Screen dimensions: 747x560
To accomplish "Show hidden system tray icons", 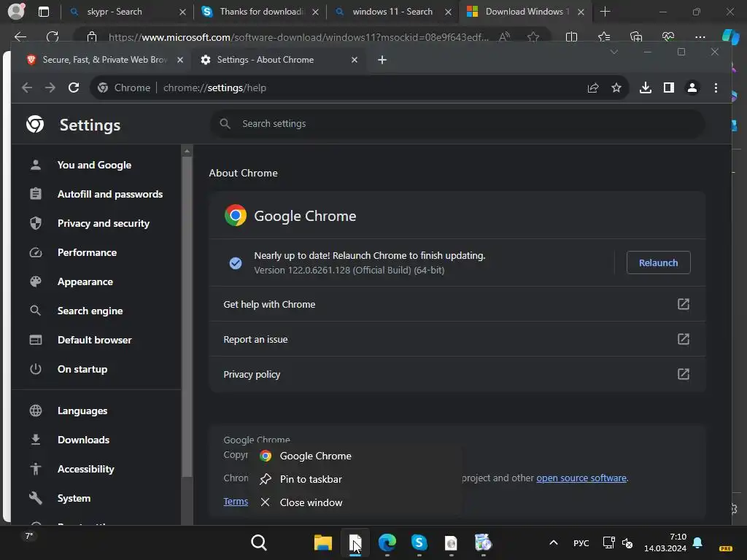I will [553, 542].
